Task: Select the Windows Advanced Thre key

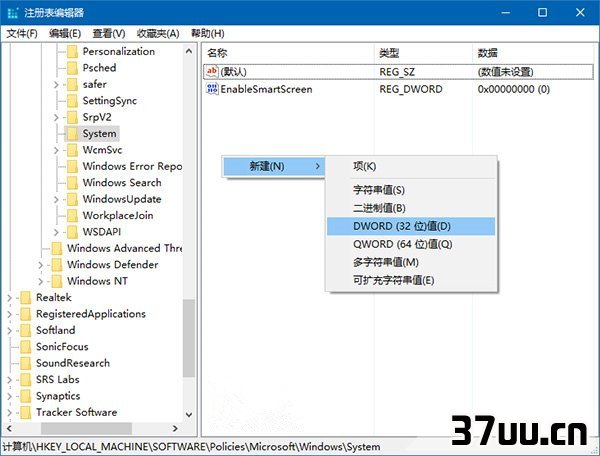Action: [x=125, y=249]
